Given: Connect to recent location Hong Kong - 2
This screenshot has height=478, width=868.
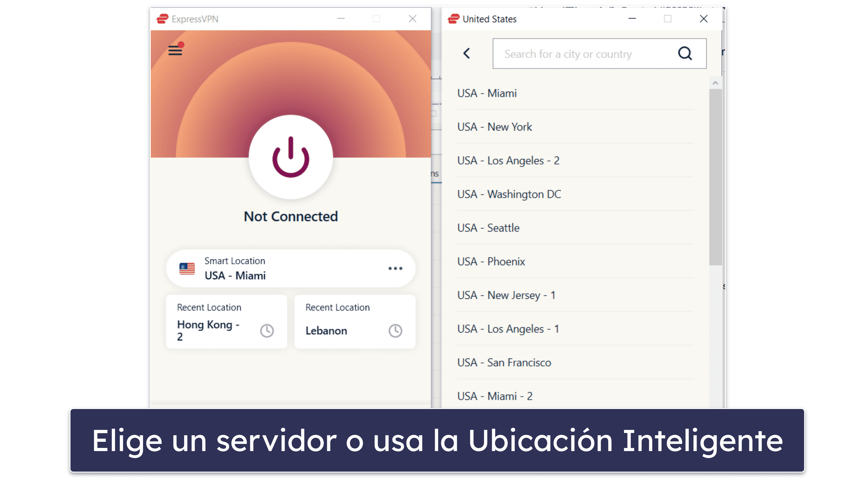Looking at the screenshot, I should pyautogui.click(x=226, y=322).
